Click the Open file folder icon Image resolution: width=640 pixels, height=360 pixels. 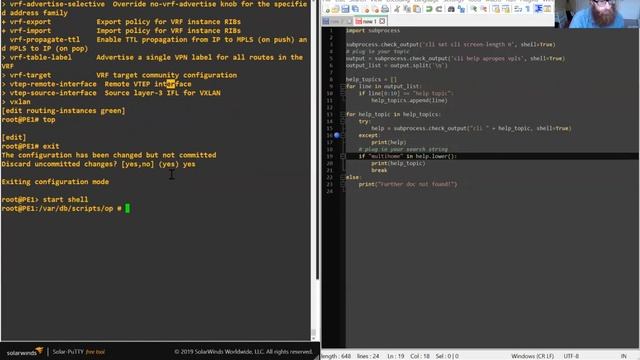pyautogui.click(x=335, y=9)
